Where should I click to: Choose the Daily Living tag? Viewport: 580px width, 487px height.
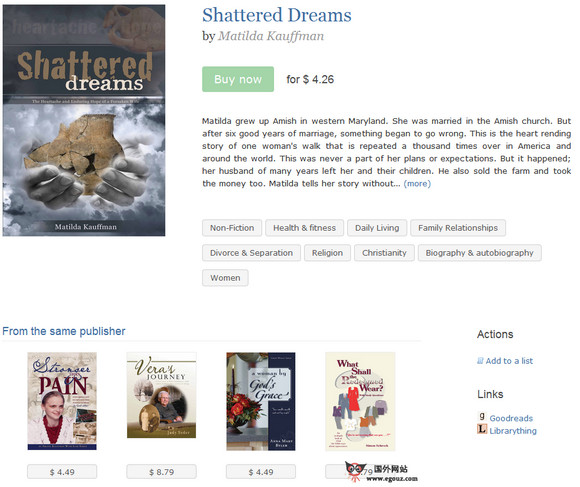point(377,228)
